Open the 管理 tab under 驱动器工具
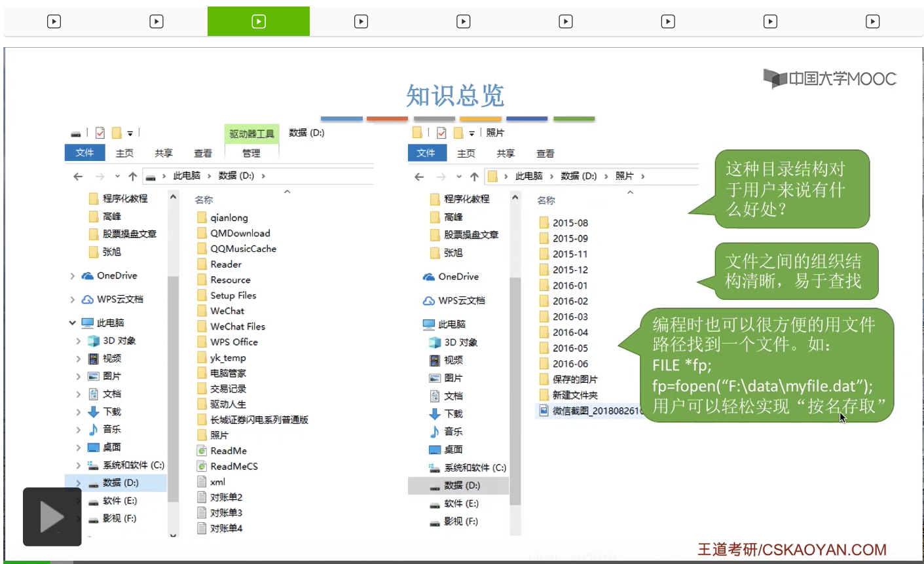 (x=251, y=153)
